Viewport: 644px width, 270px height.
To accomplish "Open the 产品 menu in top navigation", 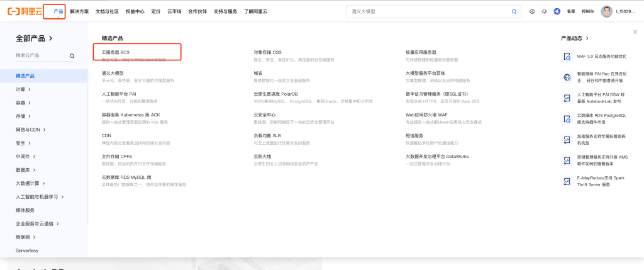I will (x=58, y=11).
